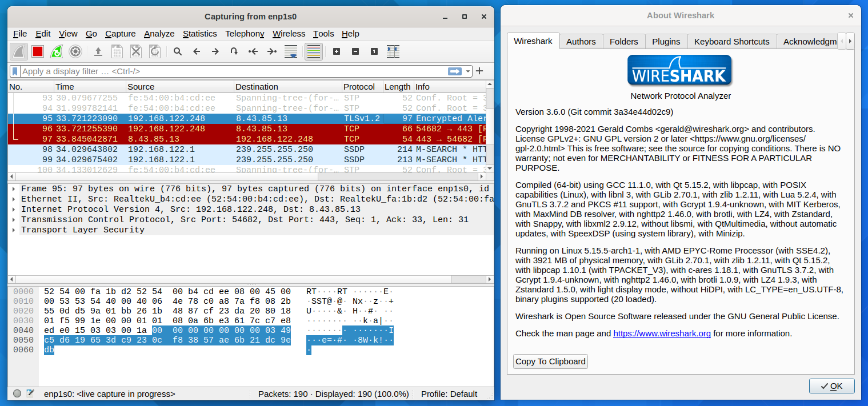This screenshot has width=868, height=406.
Task: Jump to the last packet
Action: pos(272,51)
